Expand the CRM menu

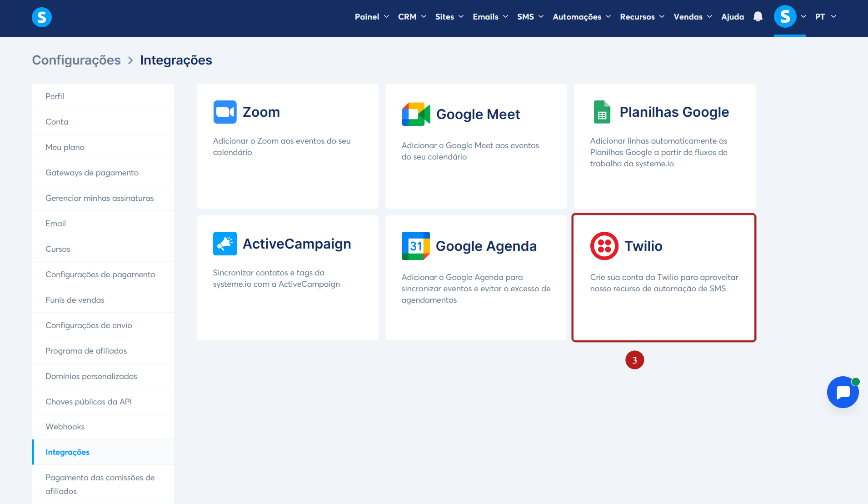[412, 17]
